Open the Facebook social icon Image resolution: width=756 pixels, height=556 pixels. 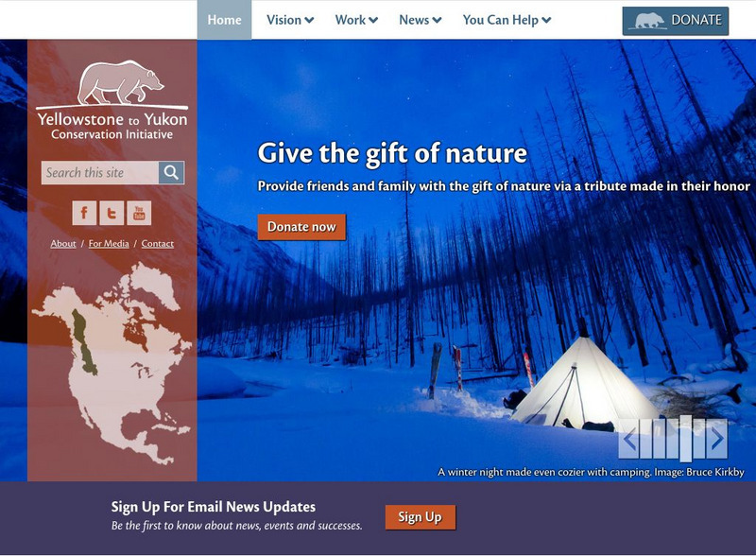point(84,213)
